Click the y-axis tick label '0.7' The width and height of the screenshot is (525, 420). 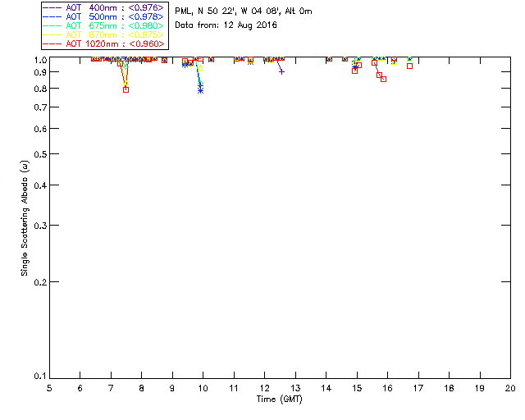pyautogui.click(x=40, y=107)
